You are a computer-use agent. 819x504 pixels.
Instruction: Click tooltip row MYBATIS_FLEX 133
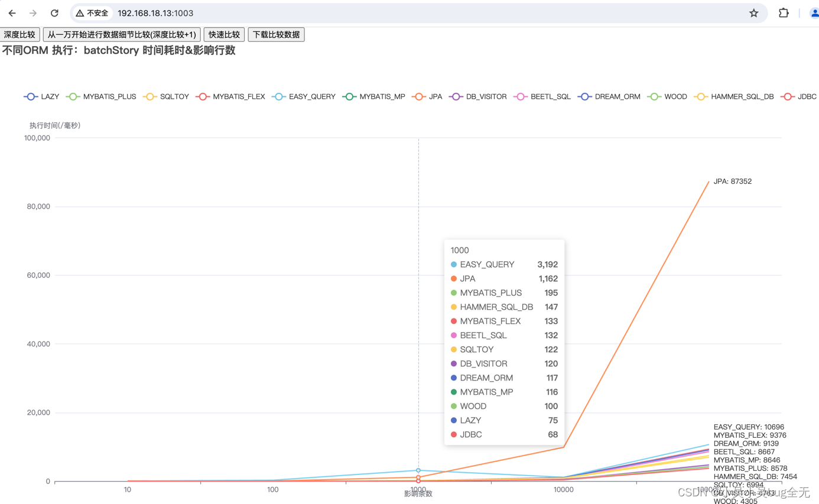click(x=504, y=321)
